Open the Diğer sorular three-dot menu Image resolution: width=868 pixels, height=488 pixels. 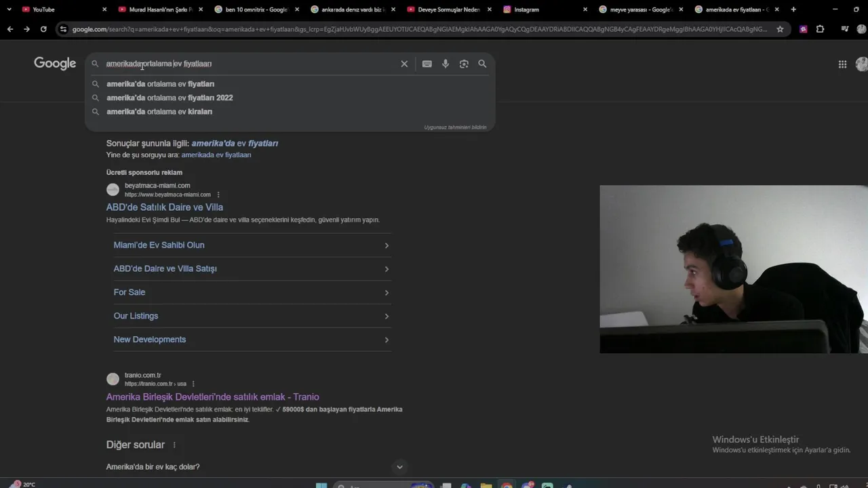click(174, 445)
